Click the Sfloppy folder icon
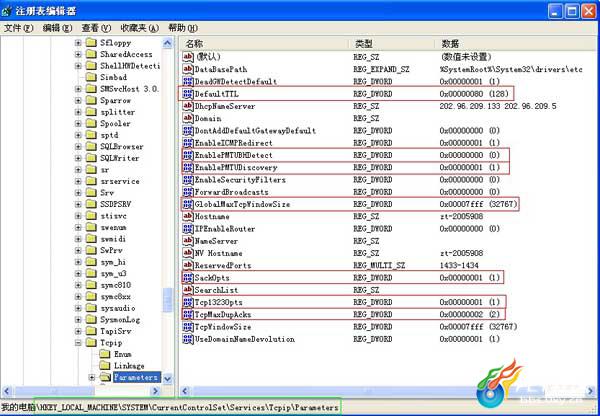The image size is (600, 416). point(91,42)
